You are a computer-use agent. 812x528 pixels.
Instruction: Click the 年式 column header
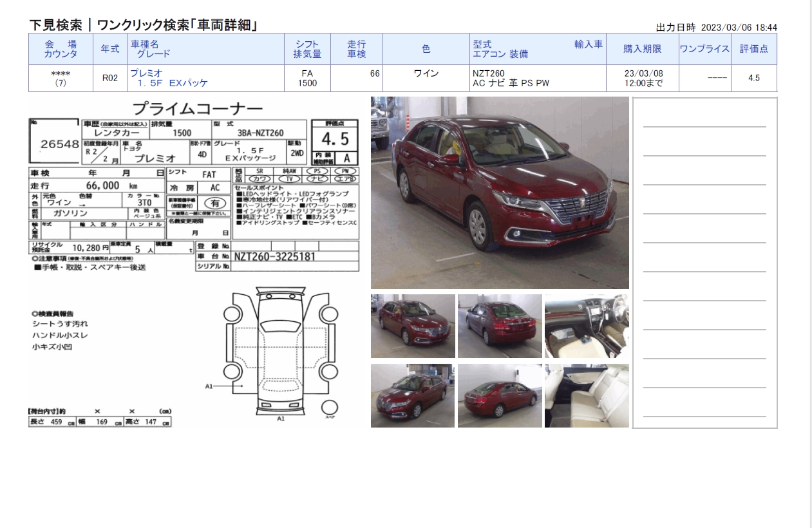click(110, 50)
